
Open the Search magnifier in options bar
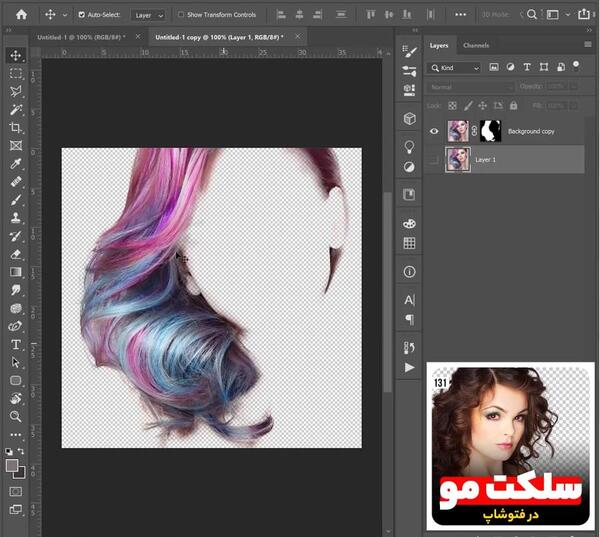coord(532,15)
